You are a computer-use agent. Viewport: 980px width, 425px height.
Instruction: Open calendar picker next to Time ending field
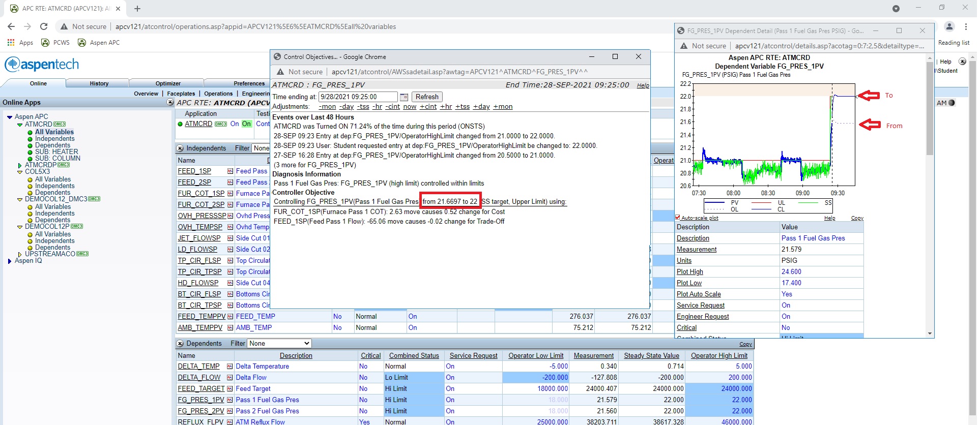[x=404, y=97]
